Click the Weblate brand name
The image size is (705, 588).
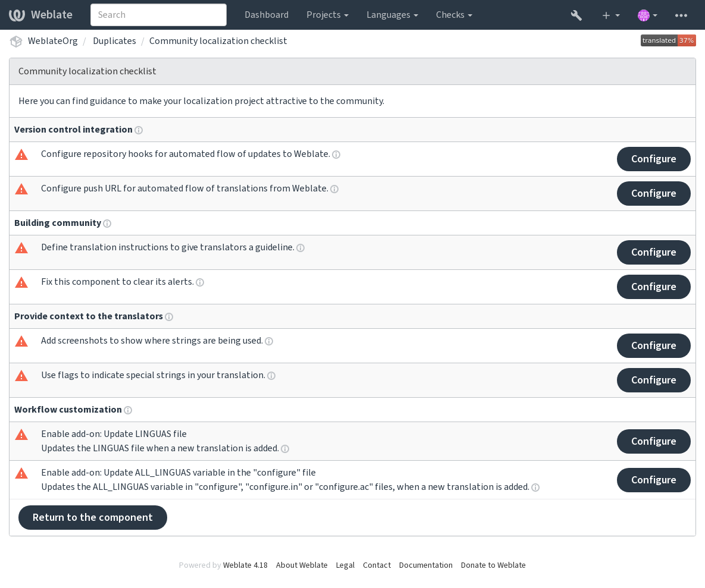click(52, 15)
